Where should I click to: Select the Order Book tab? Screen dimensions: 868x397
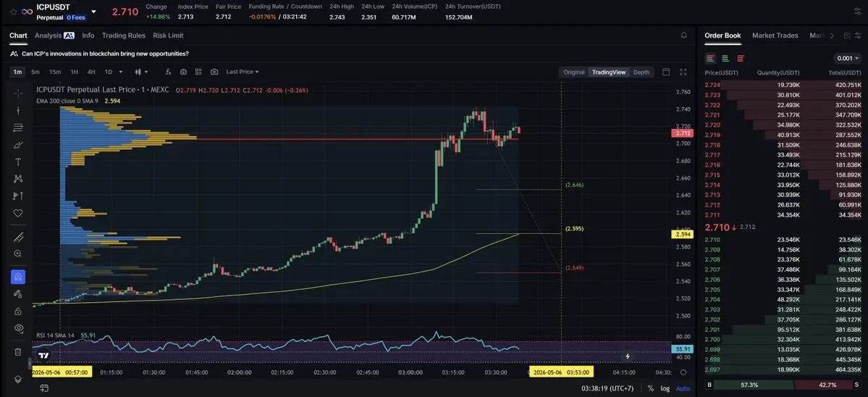(x=722, y=35)
